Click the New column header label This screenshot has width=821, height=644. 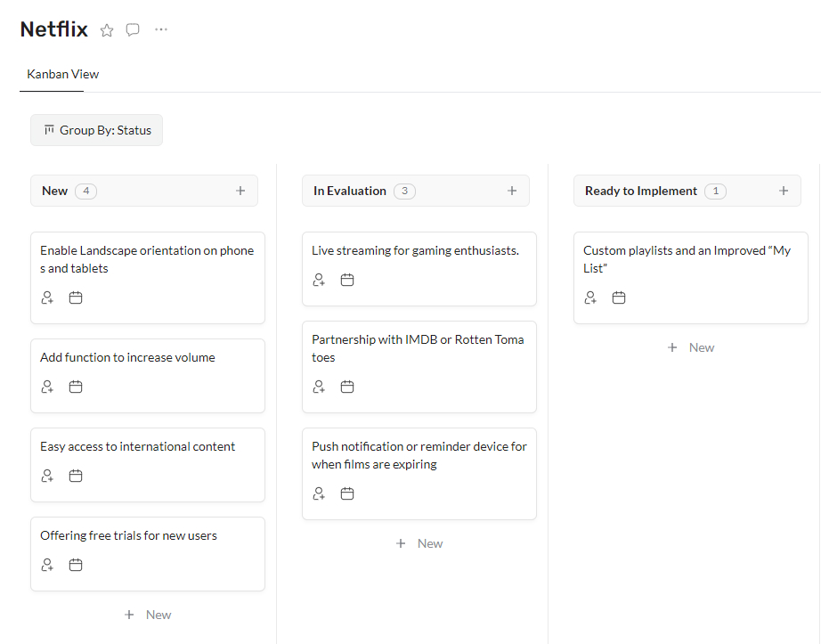tap(55, 191)
